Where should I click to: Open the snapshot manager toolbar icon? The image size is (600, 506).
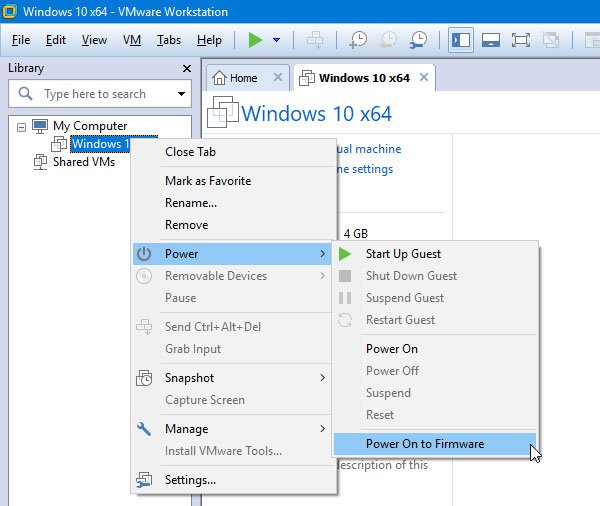[x=418, y=40]
